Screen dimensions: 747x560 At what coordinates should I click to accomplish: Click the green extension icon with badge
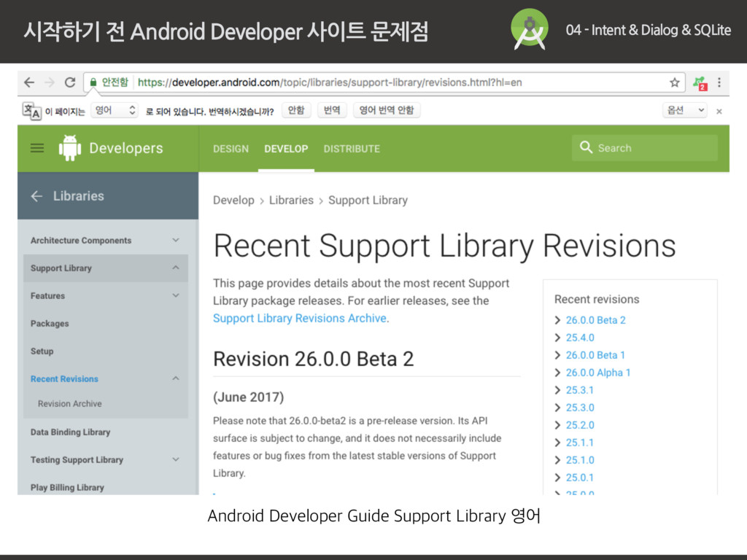coord(700,82)
